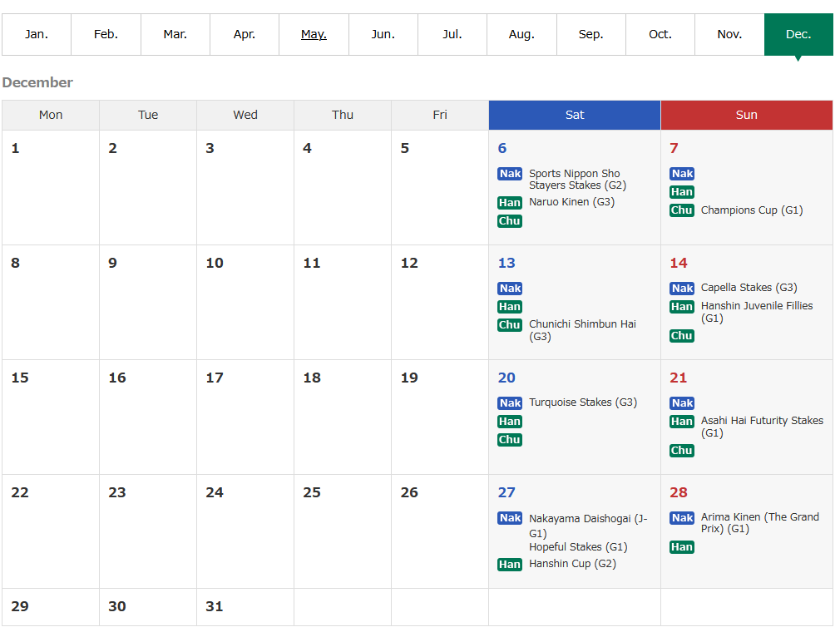840x637 pixels.
Task: Open Hopeful Stakes (G1) race
Action: point(578,547)
